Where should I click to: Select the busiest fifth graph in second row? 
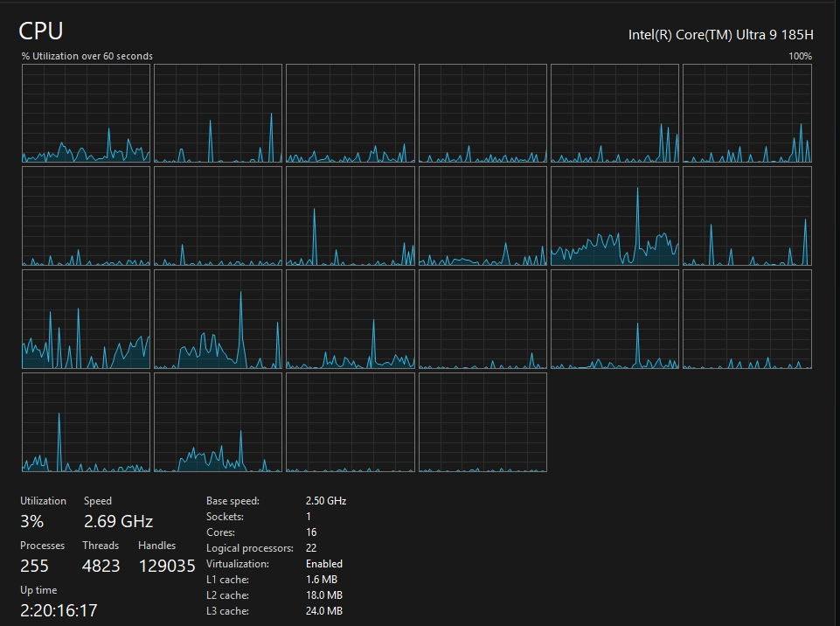click(x=615, y=216)
